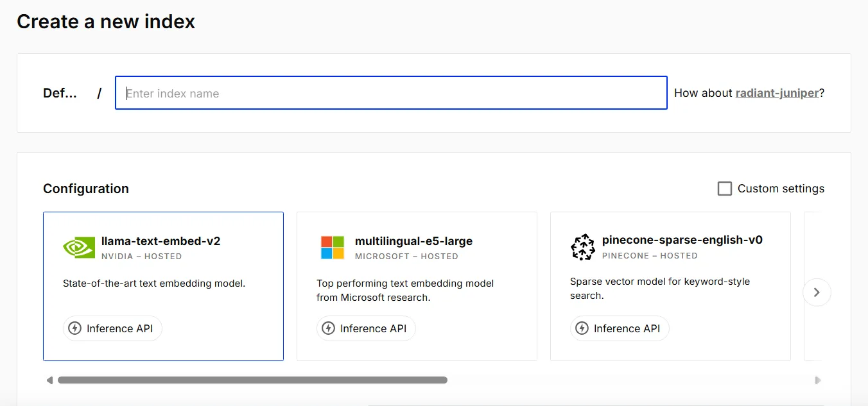Click the truncated "Def..." project label
The width and height of the screenshot is (868, 406).
coord(60,93)
